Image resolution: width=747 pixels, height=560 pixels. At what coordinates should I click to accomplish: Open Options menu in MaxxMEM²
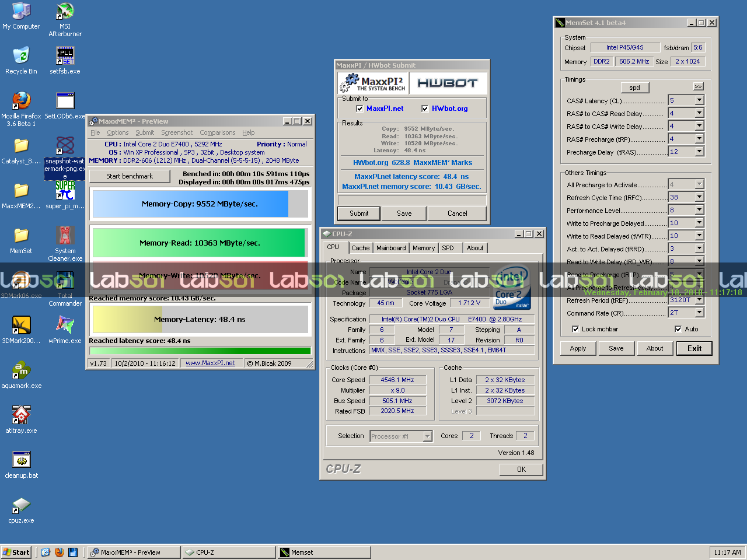118,132
